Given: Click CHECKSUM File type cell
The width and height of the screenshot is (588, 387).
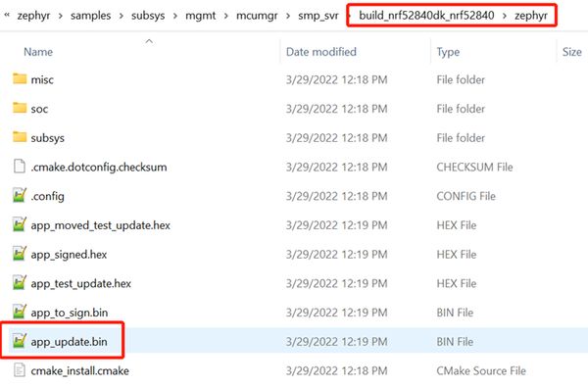Looking at the screenshot, I should pyautogui.click(x=474, y=167).
